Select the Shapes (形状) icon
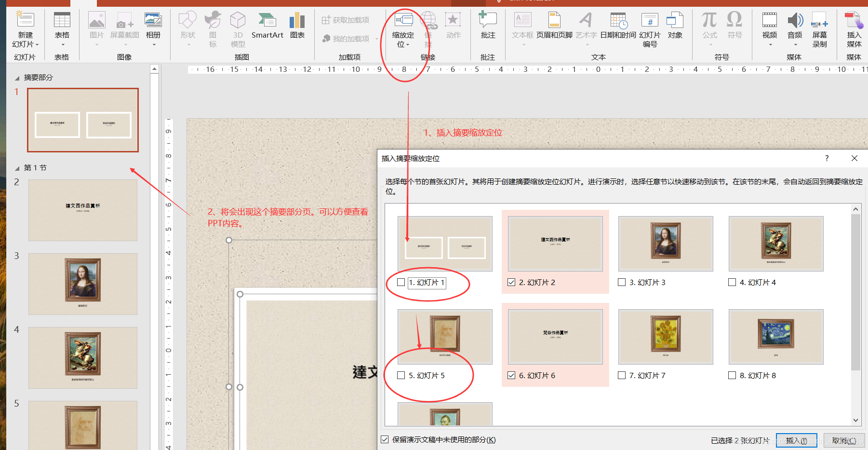This screenshot has width=868, height=450. click(x=187, y=20)
